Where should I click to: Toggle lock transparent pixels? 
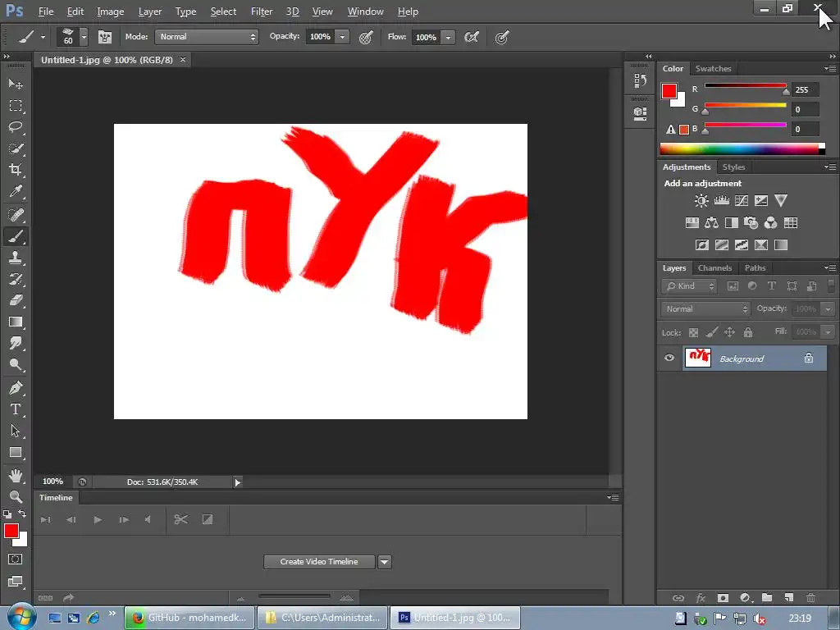[693, 333]
